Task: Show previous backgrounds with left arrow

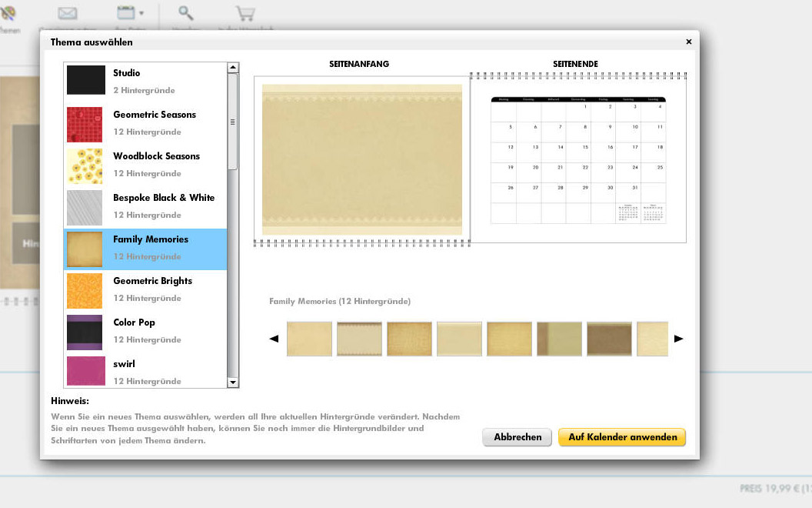Action: pos(274,339)
